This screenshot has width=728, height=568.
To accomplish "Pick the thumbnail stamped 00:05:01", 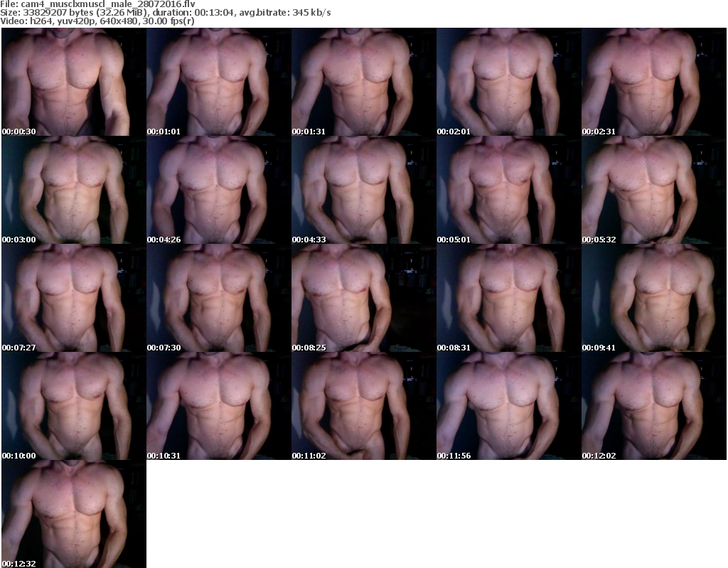I will pos(509,190).
